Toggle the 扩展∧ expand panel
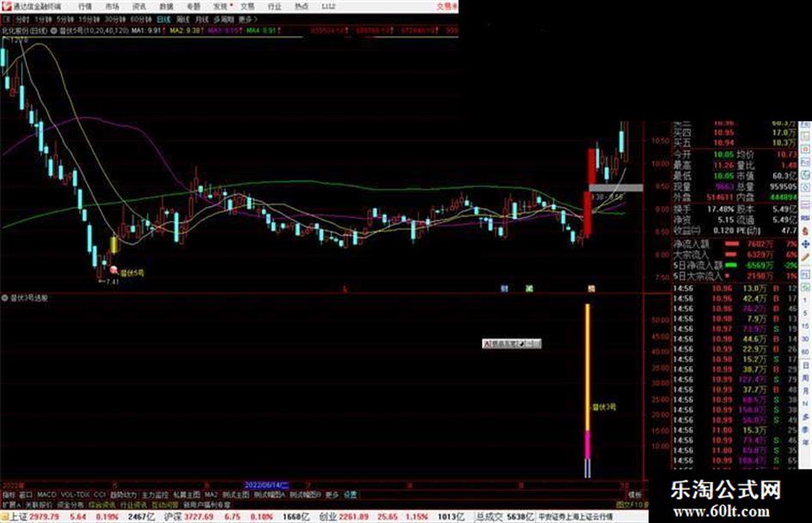Screen dimensions: 812x523 [x=11, y=504]
